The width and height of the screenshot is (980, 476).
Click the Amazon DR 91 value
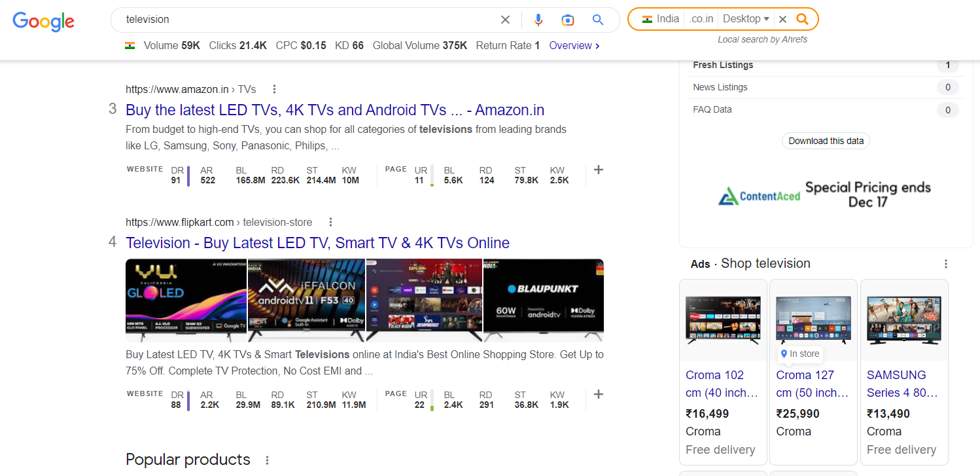pos(175,181)
